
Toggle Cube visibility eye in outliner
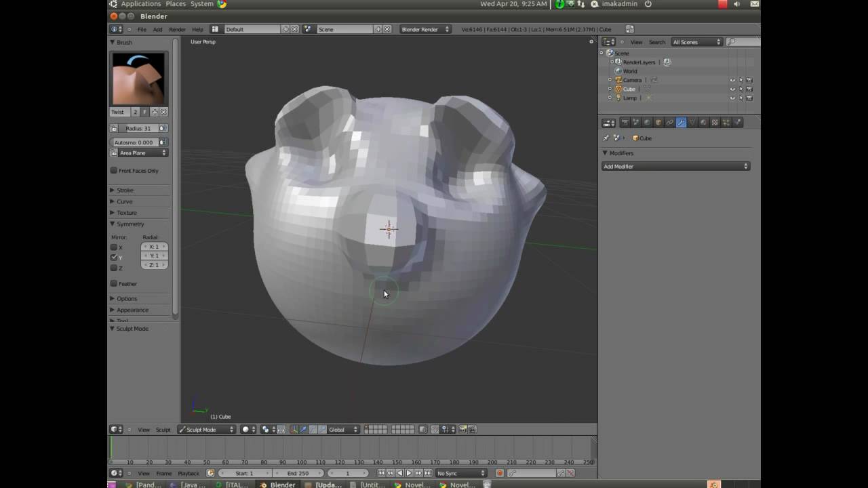click(x=732, y=89)
